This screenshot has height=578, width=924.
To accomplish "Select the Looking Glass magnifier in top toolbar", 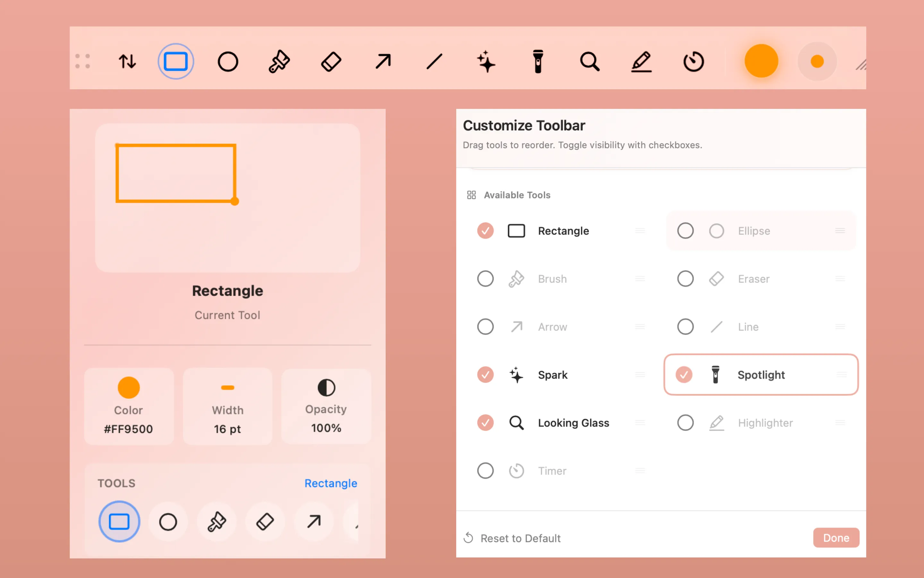I will point(589,61).
